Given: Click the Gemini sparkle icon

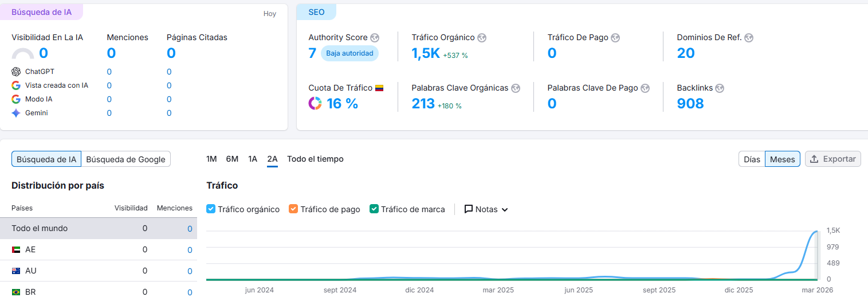Looking at the screenshot, I should point(16,113).
